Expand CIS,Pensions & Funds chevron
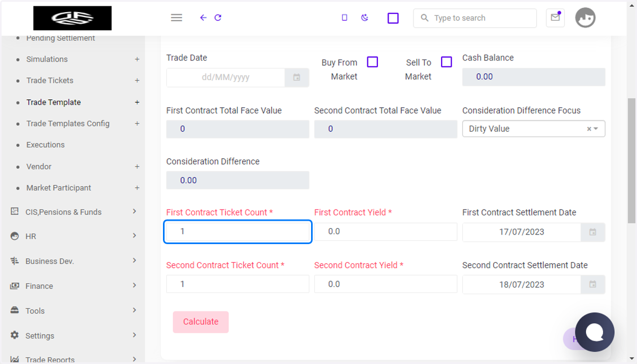 tap(134, 211)
